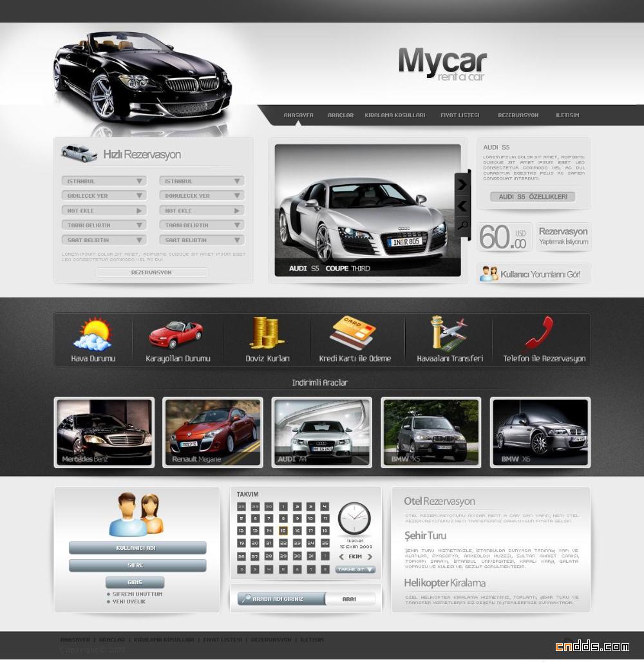Click the Mycar rent a car logo
This screenshot has height=662, width=644.
(x=442, y=64)
